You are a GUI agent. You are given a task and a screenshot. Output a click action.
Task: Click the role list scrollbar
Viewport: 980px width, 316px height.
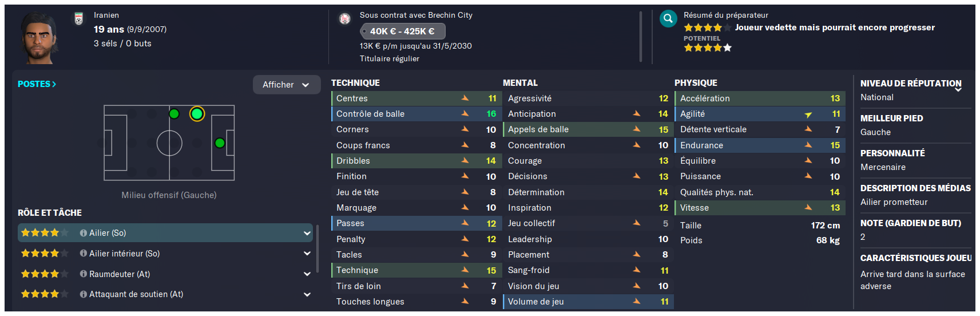coord(318,248)
